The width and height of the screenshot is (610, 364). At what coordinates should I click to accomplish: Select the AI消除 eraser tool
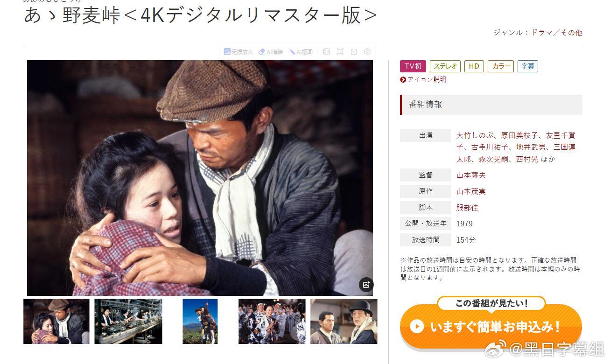tap(271, 52)
